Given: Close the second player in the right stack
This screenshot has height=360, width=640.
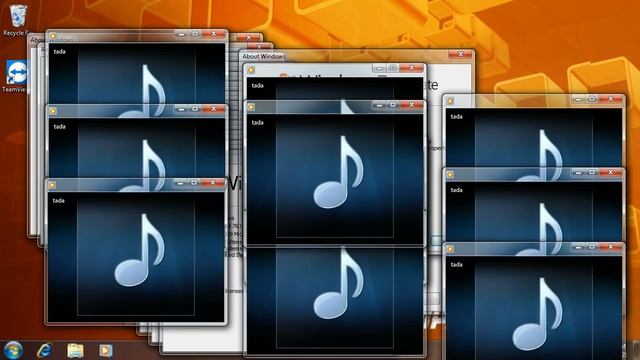Looking at the screenshot, I should [x=611, y=173].
